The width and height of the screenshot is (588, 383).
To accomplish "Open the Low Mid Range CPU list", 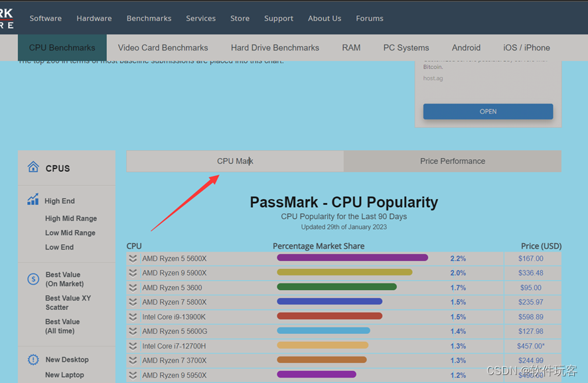I will pyautogui.click(x=70, y=232).
